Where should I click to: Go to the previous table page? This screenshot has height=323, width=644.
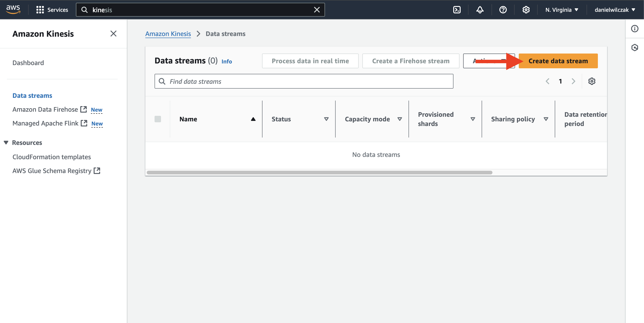pos(547,81)
